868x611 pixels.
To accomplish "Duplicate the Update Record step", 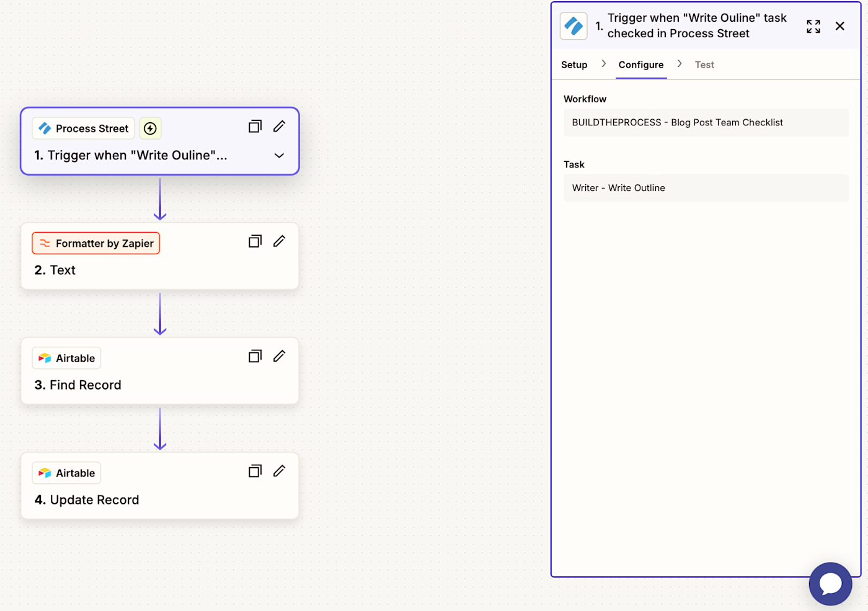I will point(255,471).
